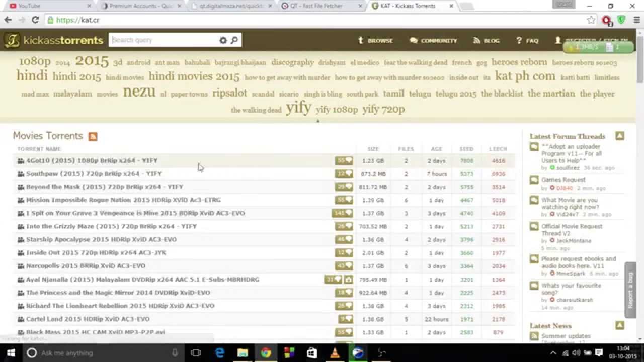Click the KickassTorrents logo
Viewport: 644px width, 362px height.
click(x=54, y=41)
